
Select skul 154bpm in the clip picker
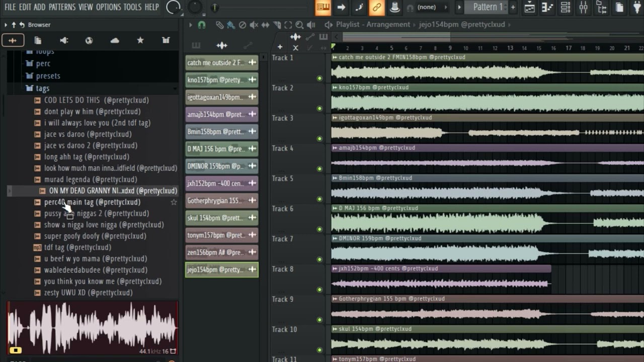(221, 218)
